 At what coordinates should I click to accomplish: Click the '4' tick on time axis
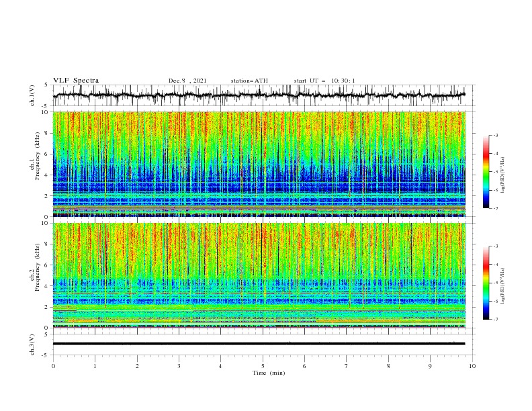220,366
